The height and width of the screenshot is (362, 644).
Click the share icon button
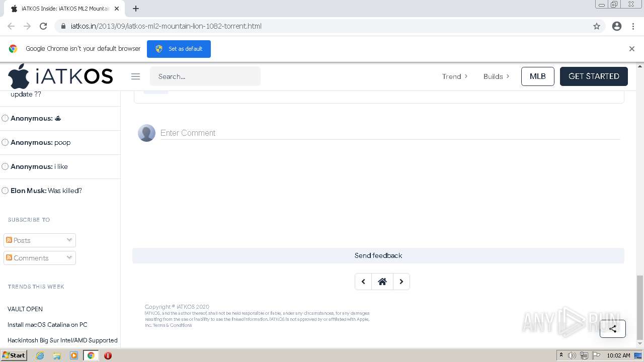612,329
